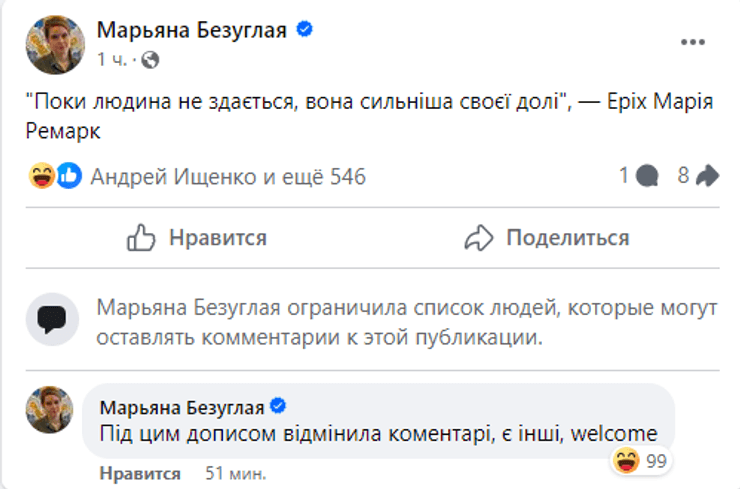Image resolution: width=740 pixels, height=489 pixels.
Task: Open the commenter's avatar thumbnail
Action: [x=48, y=409]
